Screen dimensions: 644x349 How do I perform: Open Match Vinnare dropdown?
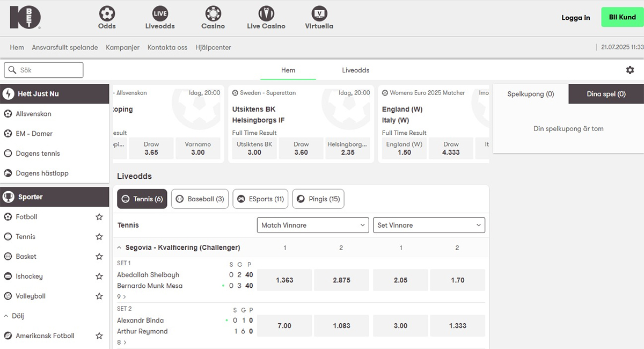(313, 225)
